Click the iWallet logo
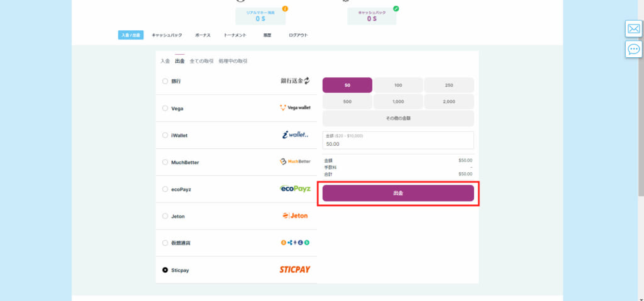The image size is (644, 301). click(296, 134)
